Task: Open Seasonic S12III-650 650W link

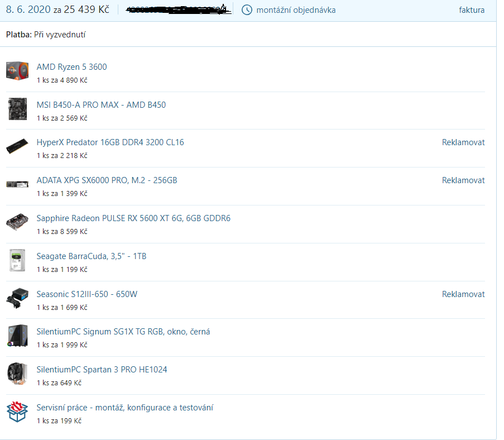Action: click(87, 294)
